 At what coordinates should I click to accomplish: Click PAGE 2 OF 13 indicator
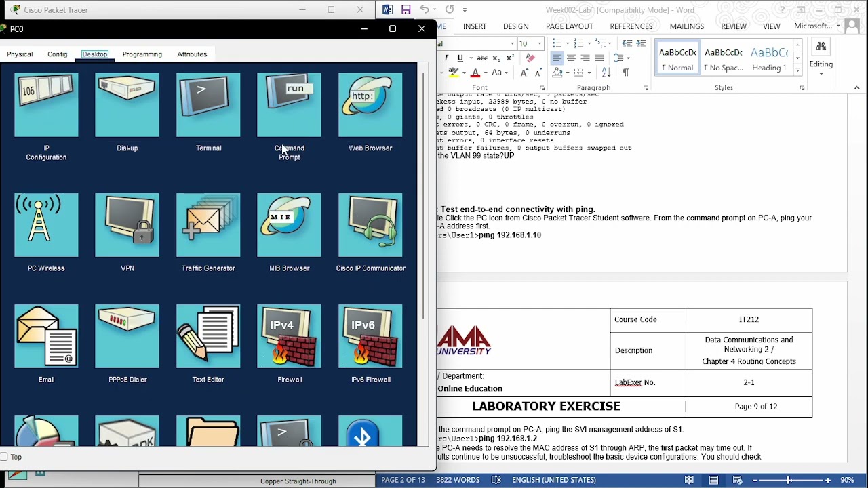coord(403,480)
